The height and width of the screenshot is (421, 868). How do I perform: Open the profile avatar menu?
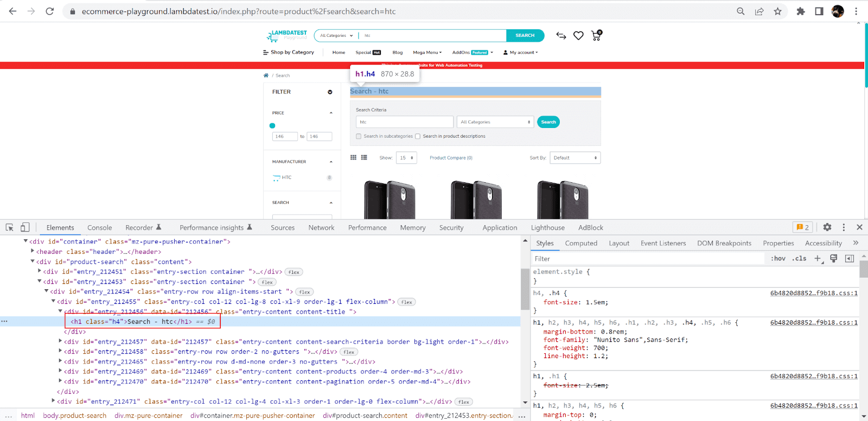[838, 11]
